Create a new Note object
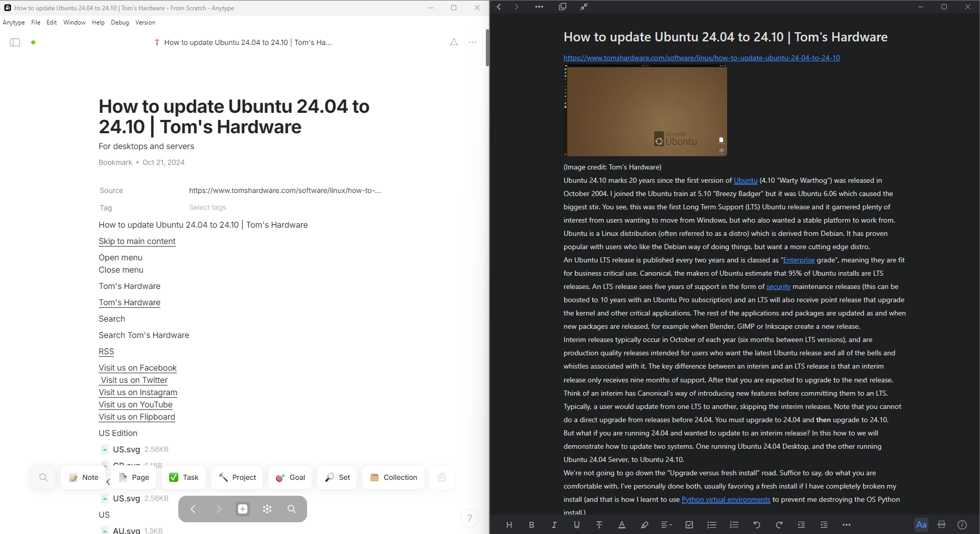980x534 pixels. (83, 477)
